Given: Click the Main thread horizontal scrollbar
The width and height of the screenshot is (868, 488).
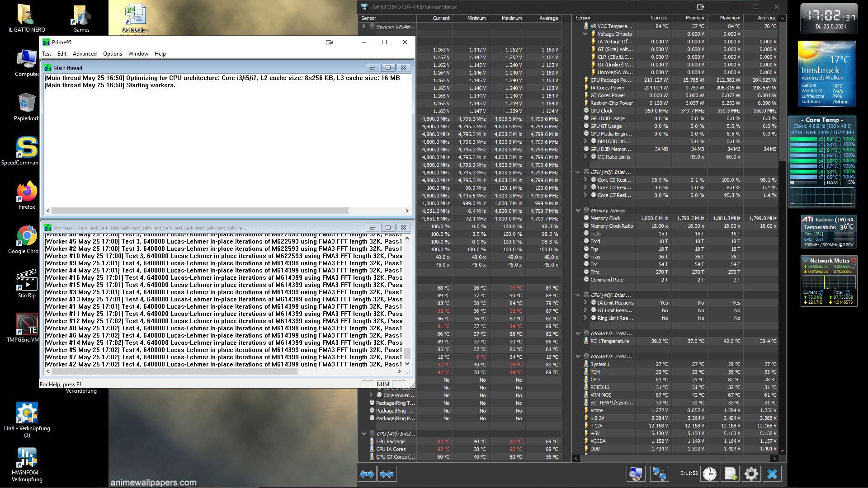Looking at the screenshot, I should (227, 211).
